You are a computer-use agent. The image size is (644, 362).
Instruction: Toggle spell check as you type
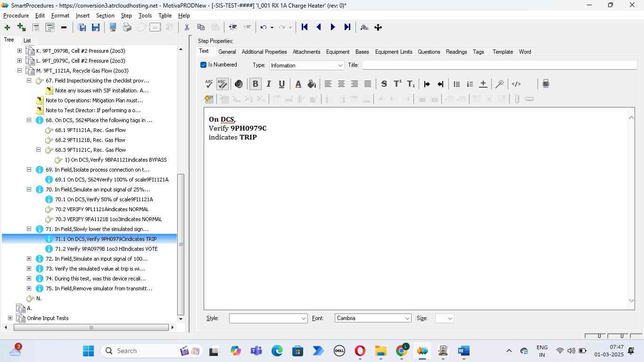(x=222, y=84)
